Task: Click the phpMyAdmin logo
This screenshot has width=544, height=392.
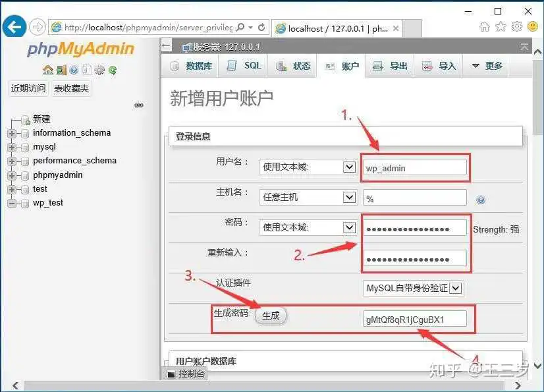Action: (80, 49)
